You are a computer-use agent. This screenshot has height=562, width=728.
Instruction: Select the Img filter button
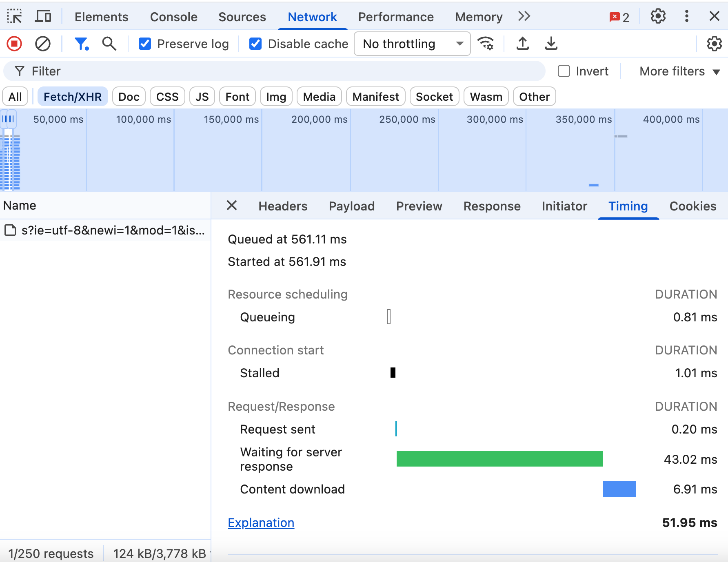(276, 97)
